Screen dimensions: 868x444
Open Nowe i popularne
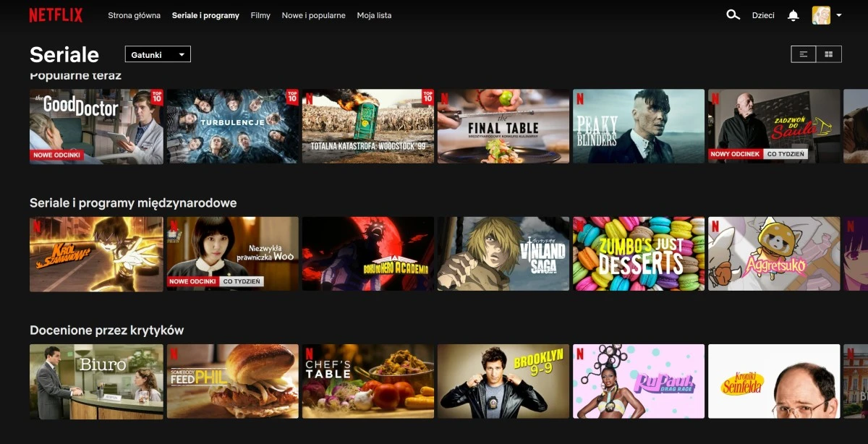pos(313,14)
